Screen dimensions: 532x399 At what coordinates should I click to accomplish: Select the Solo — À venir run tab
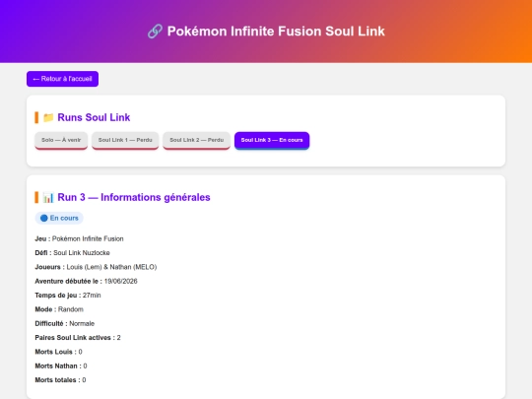click(61, 140)
